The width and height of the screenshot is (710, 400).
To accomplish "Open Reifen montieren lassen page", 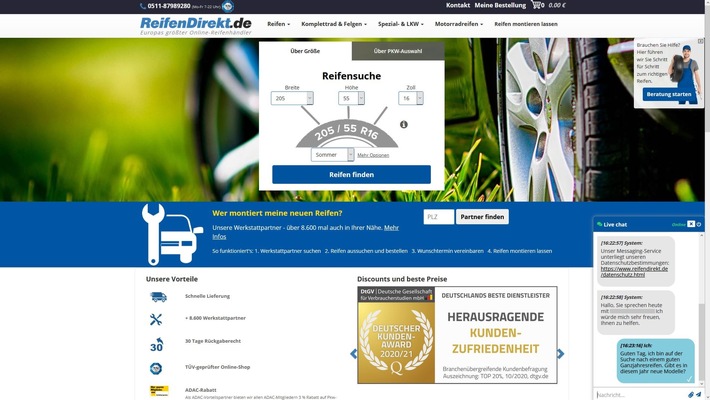I will click(526, 24).
